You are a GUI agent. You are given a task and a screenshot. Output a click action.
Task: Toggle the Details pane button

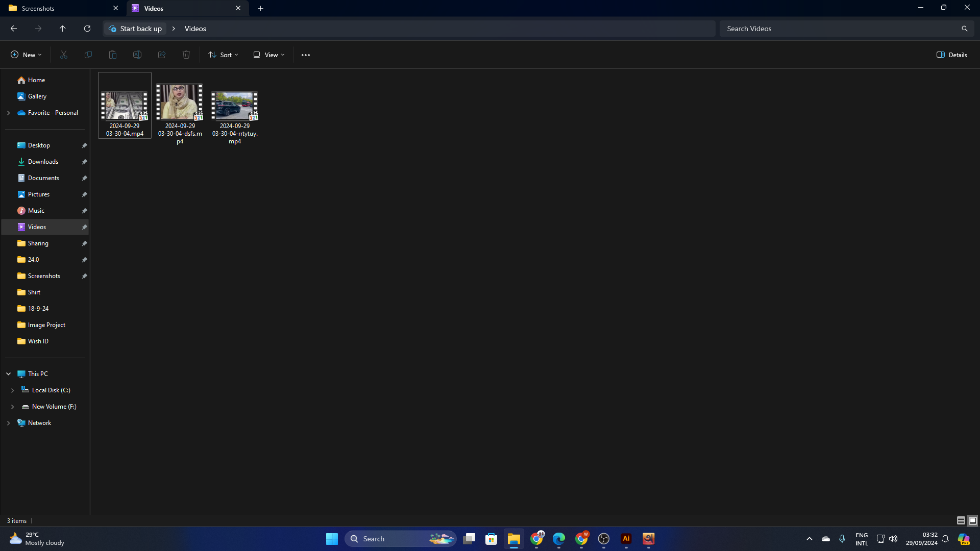click(x=952, y=55)
